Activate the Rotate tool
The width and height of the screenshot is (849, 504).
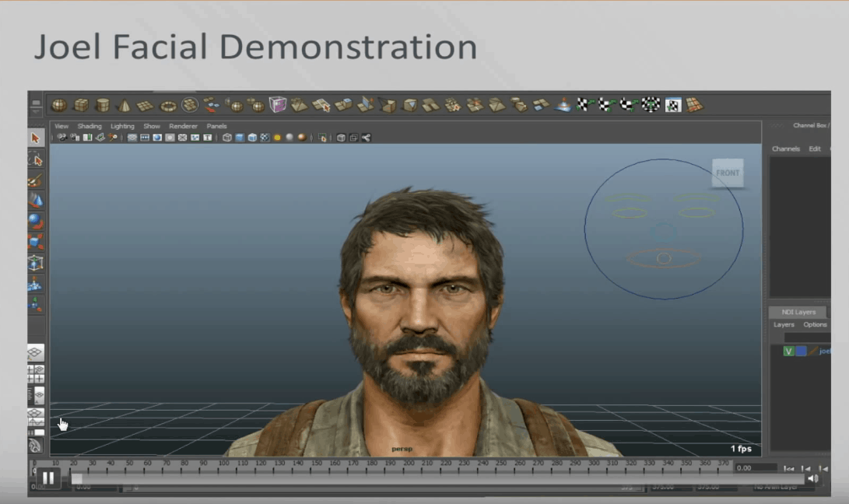(36, 222)
